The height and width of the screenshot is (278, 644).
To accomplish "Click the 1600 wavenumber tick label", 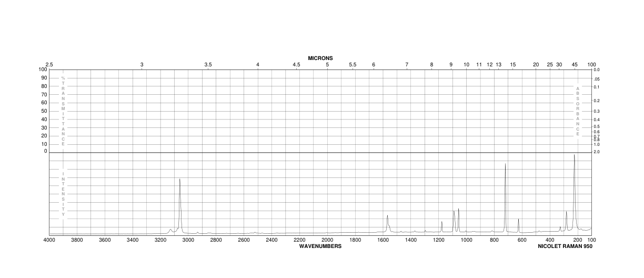I will tap(383, 240).
